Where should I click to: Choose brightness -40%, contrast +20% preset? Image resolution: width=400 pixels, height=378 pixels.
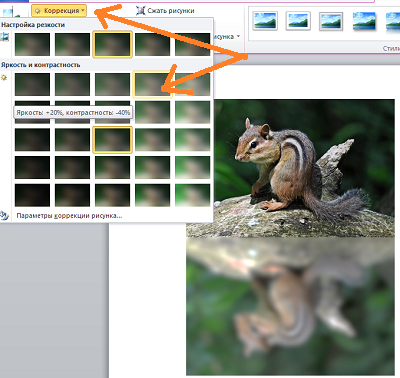tap(32, 167)
